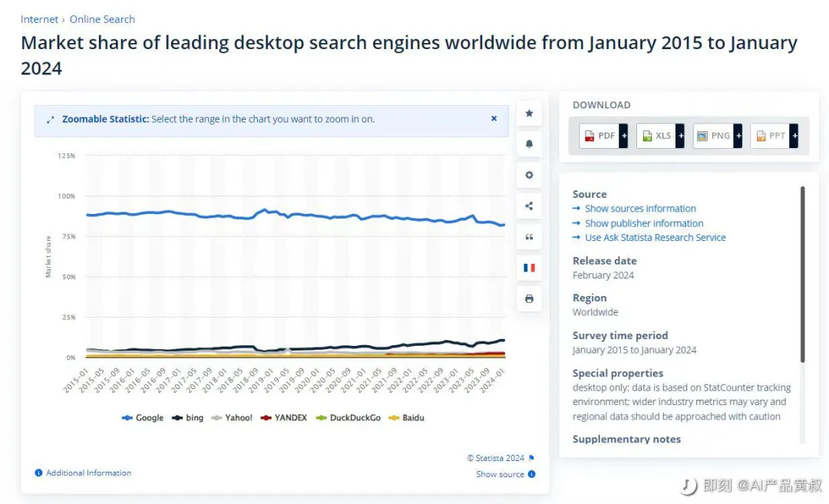Image resolution: width=829 pixels, height=504 pixels.
Task: Click the 100% axis label
Action: 67,196
